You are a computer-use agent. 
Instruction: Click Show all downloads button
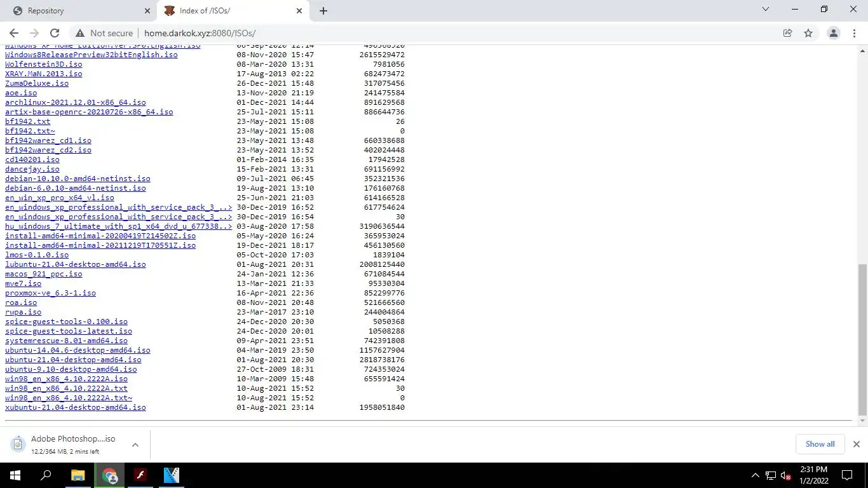(x=820, y=444)
